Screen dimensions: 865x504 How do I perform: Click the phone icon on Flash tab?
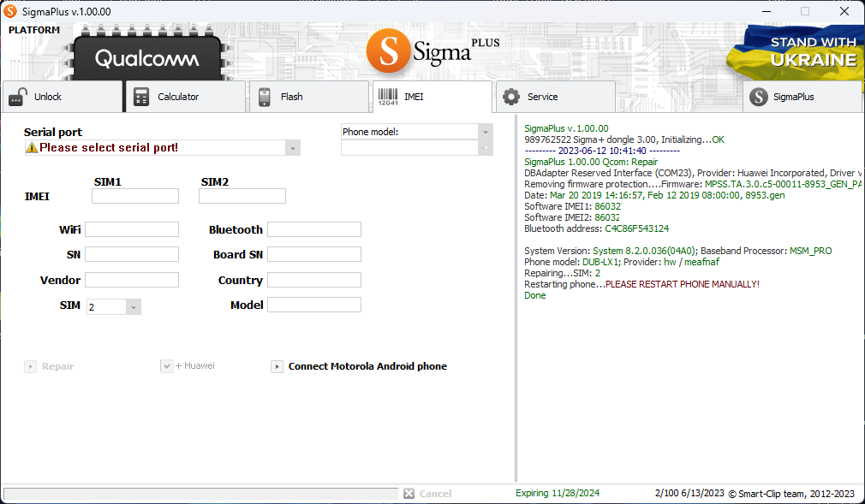point(265,97)
